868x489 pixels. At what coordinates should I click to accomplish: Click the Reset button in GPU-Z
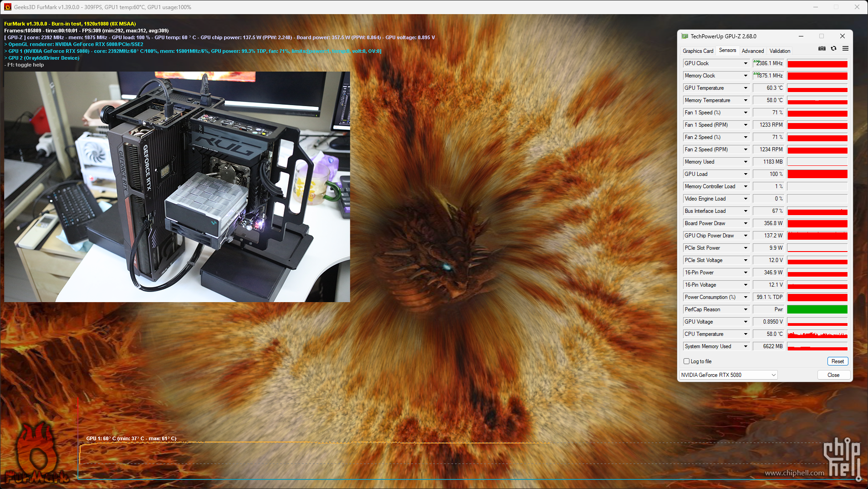pos(837,361)
